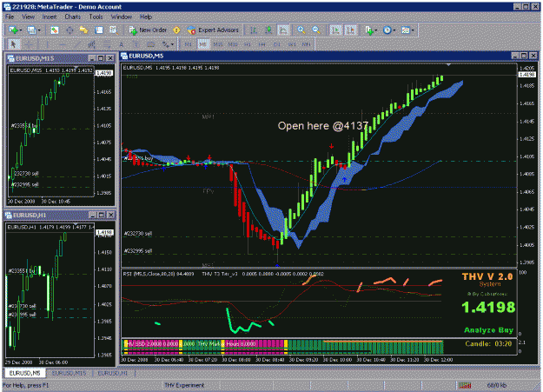Switch chart to Candlesticks type
543x392 pixels.
point(268,30)
